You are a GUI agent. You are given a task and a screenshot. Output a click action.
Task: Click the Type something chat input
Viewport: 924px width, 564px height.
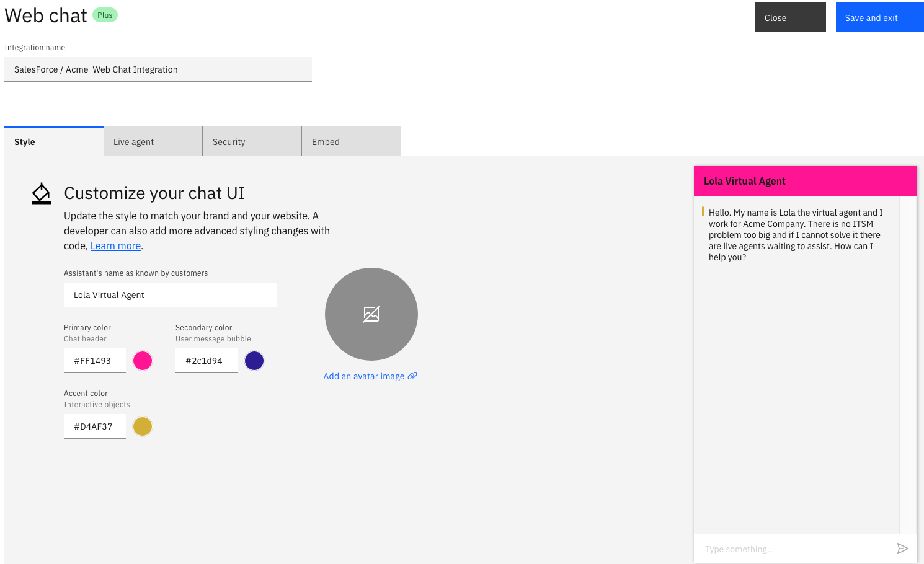[x=794, y=549]
